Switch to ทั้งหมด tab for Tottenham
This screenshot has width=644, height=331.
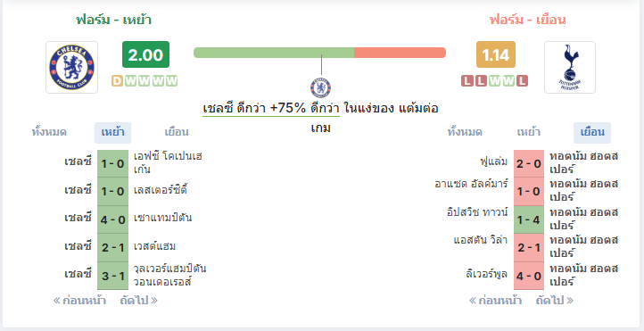465,133
